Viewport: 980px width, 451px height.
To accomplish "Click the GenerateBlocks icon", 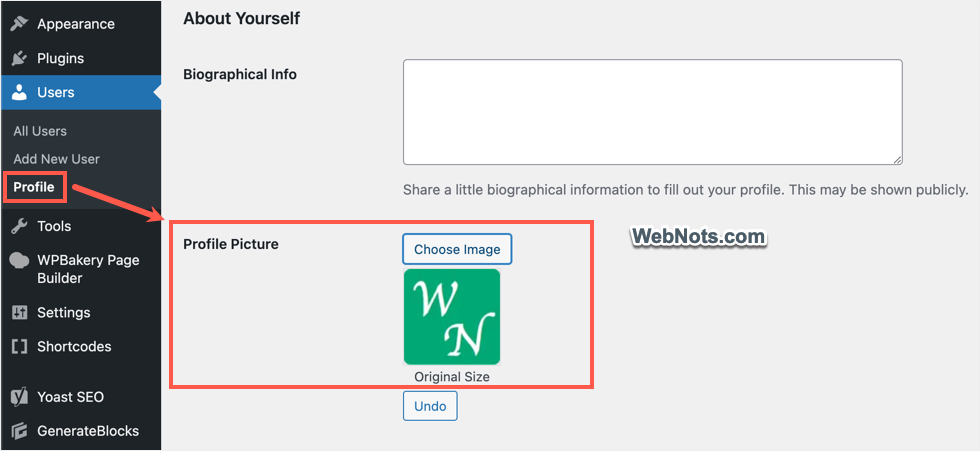I will coord(19,431).
